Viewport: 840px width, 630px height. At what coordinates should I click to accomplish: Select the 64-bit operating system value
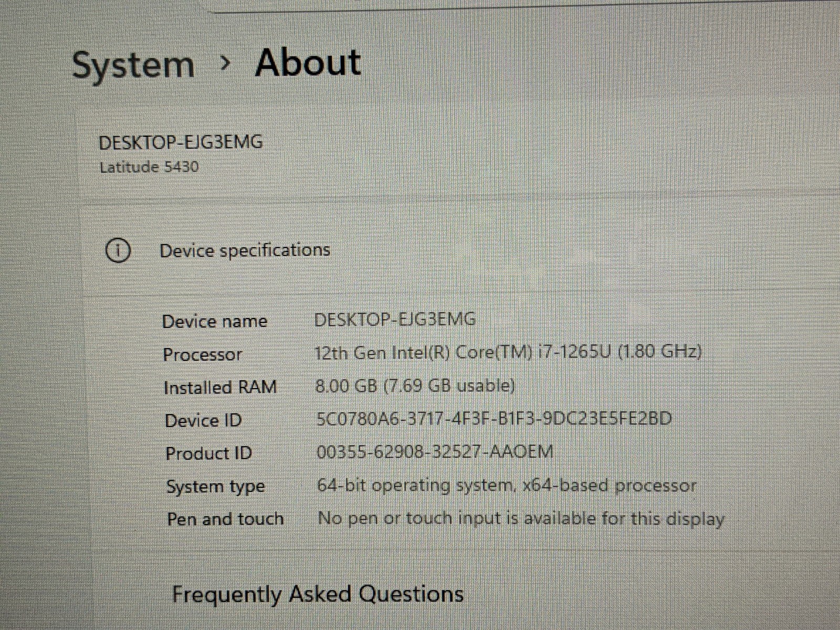(x=507, y=486)
